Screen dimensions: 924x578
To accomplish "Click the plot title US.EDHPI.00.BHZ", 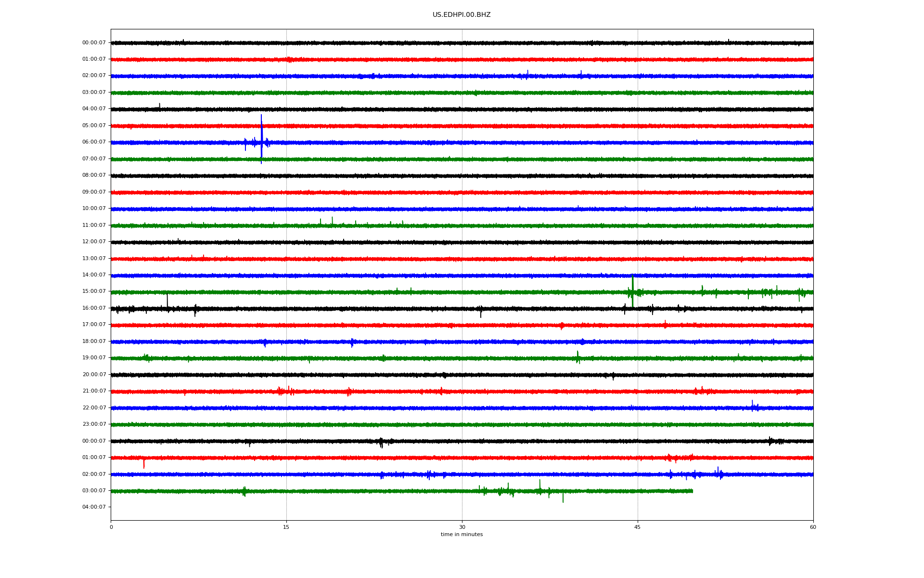I will point(461,15).
